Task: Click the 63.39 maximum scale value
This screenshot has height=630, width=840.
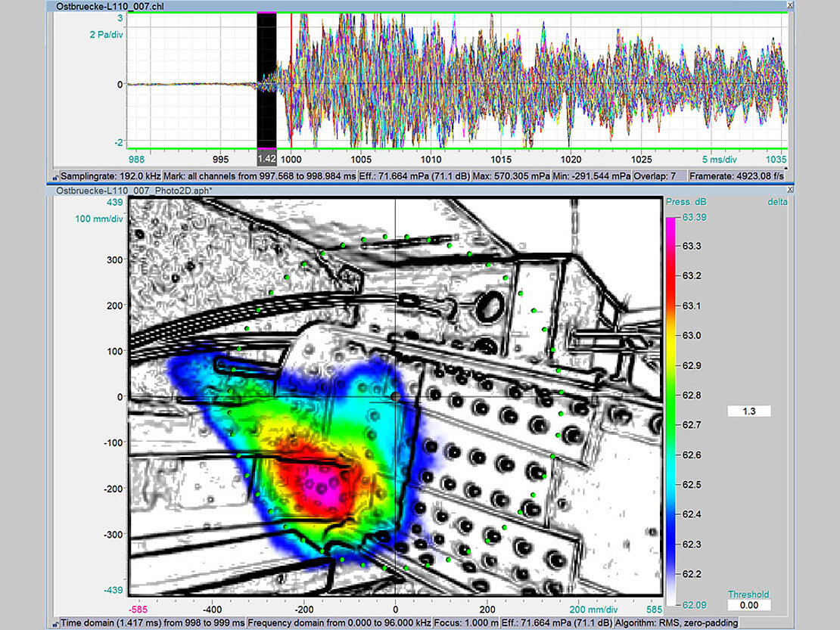Action: (x=694, y=217)
